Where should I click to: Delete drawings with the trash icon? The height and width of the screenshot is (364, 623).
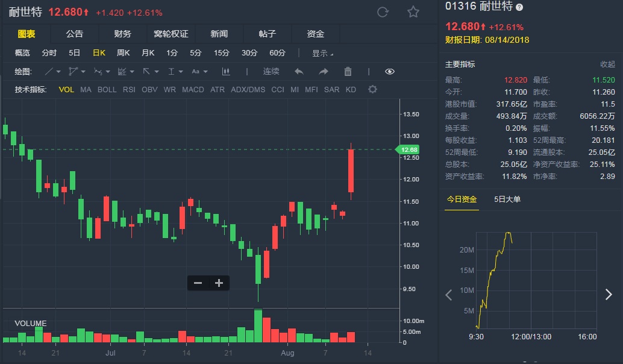348,72
